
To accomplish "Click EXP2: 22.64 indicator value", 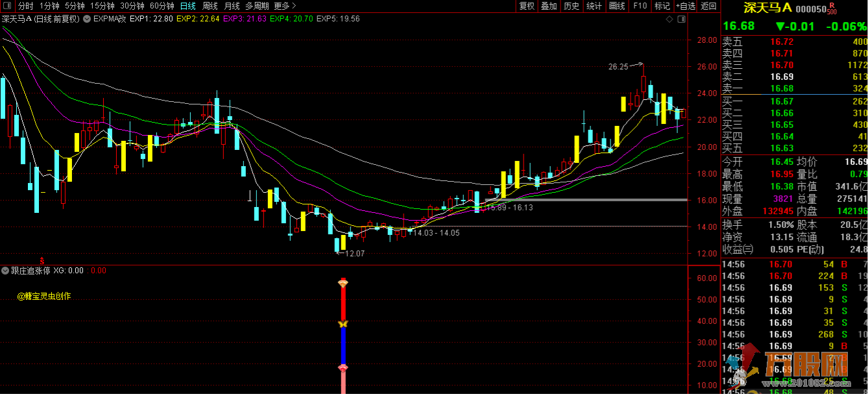I will click(198, 19).
